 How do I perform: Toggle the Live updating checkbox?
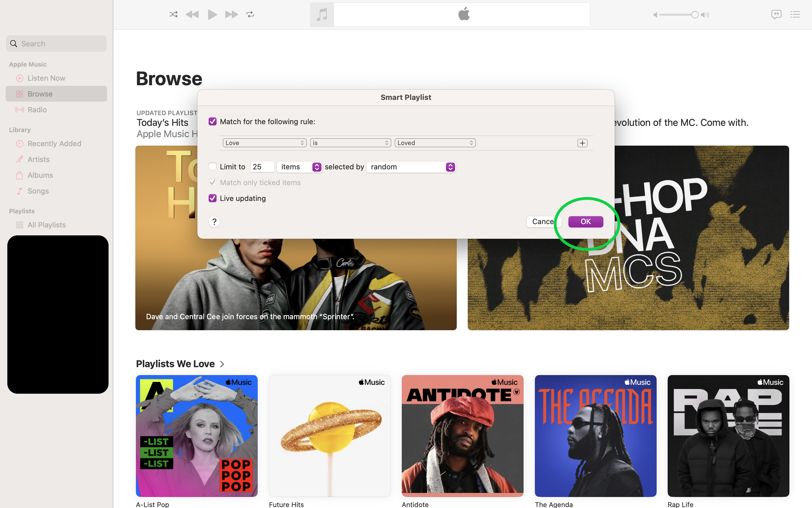[212, 198]
